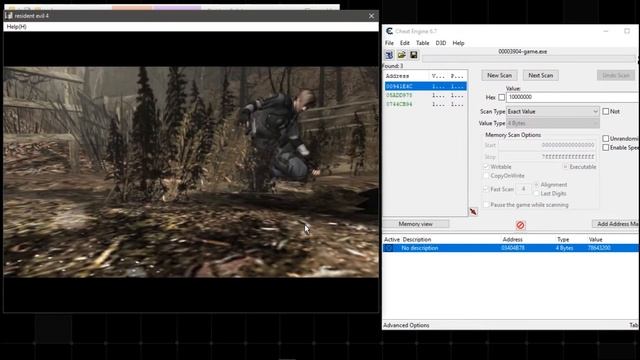Toggle the Hex checkbox
This screenshot has width=640, height=360.
coord(502,97)
